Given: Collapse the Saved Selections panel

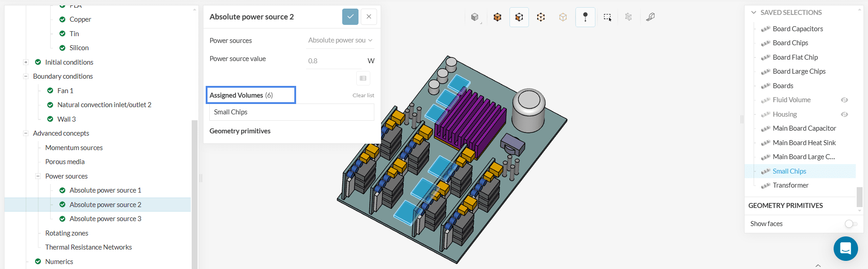Looking at the screenshot, I should click(754, 13).
